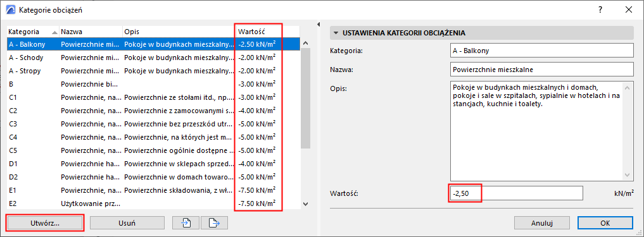Click Powierzchnie w domach towaro... description
This screenshot has width=644, height=237.
[179, 177]
